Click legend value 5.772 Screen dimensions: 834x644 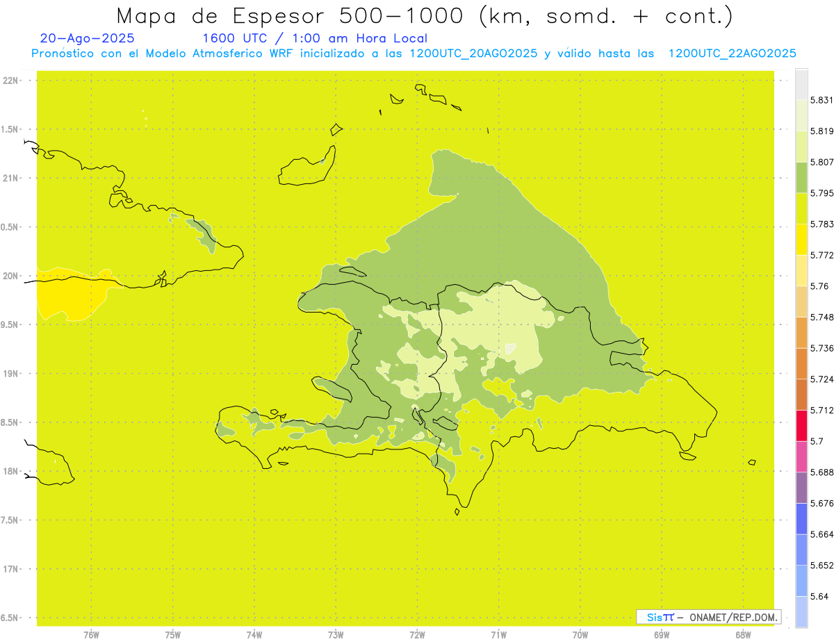click(822, 255)
